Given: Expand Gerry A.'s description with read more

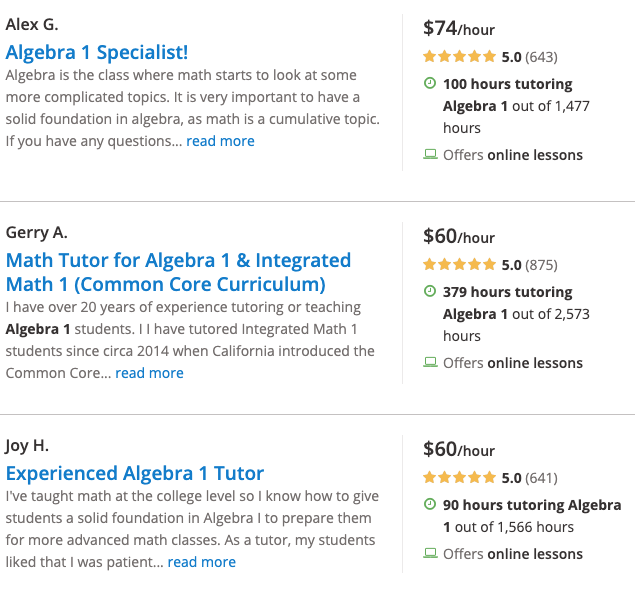Looking at the screenshot, I should pos(149,373).
